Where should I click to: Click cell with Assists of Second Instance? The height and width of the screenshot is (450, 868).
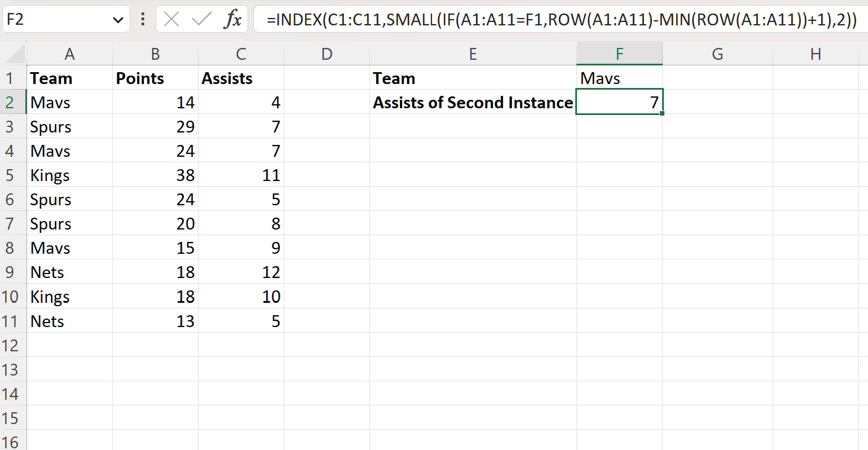[473, 102]
